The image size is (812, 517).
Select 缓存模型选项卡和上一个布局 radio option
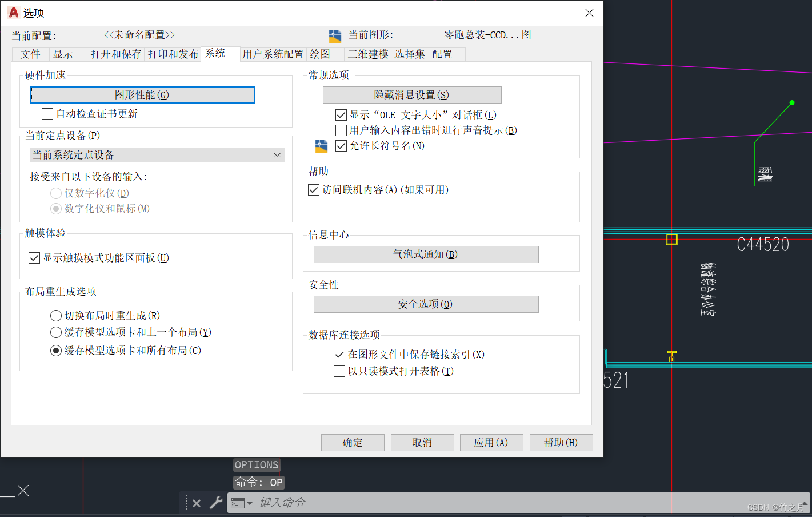click(x=56, y=332)
